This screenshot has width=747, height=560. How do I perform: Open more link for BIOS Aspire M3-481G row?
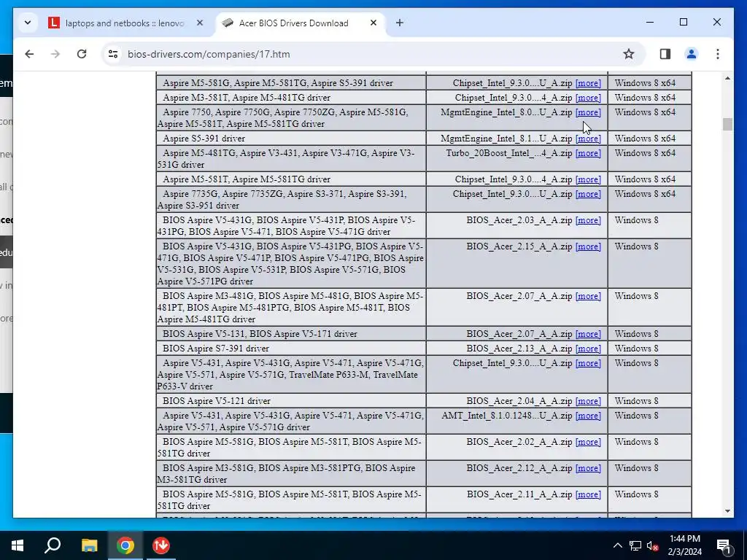(x=588, y=296)
